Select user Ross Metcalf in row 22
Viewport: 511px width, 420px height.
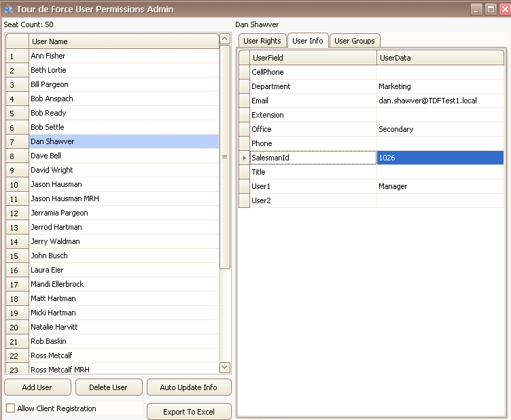click(124, 355)
